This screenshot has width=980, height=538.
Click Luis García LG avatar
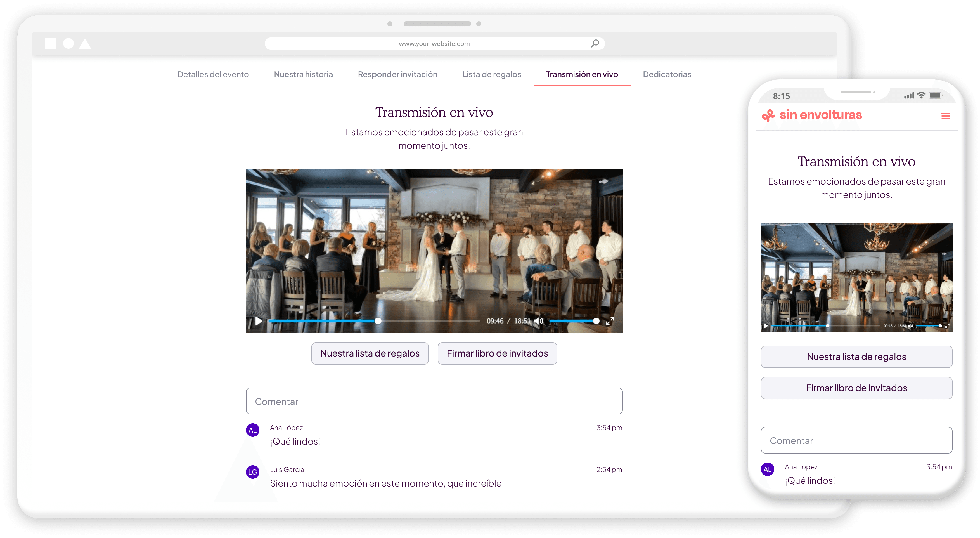coord(253,472)
